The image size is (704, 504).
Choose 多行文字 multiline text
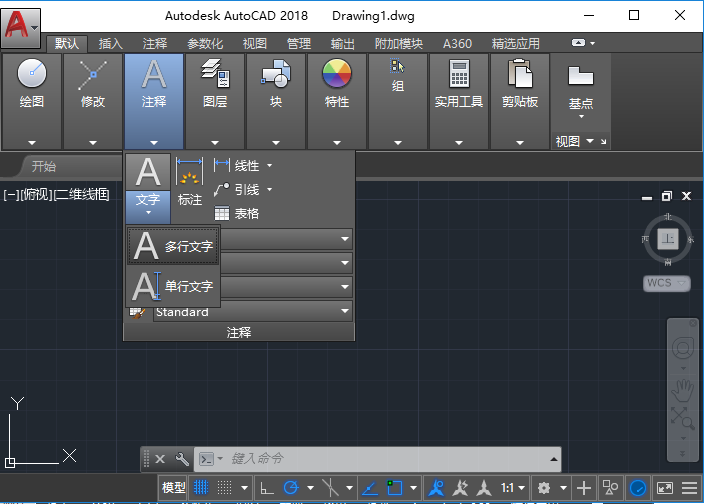click(173, 246)
